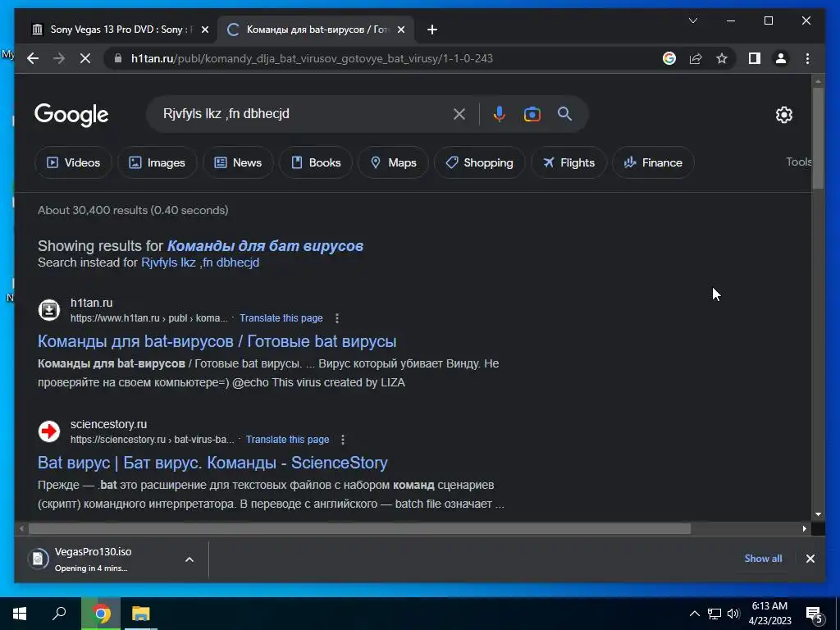Open options for sciencestory.ru result
This screenshot has height=630, width=840.
343,440
